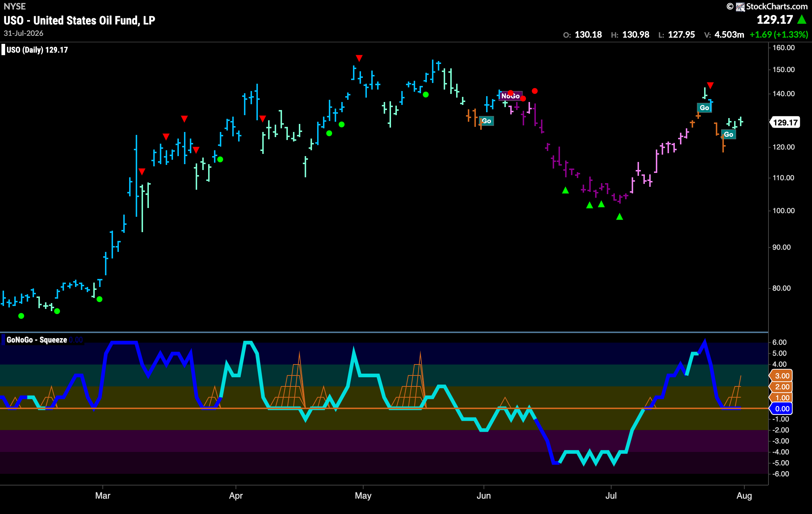The height and width of the screenshot is (514, 812).
Task: Click the +1.69 (+1.33%) change text
Action: 779,35
